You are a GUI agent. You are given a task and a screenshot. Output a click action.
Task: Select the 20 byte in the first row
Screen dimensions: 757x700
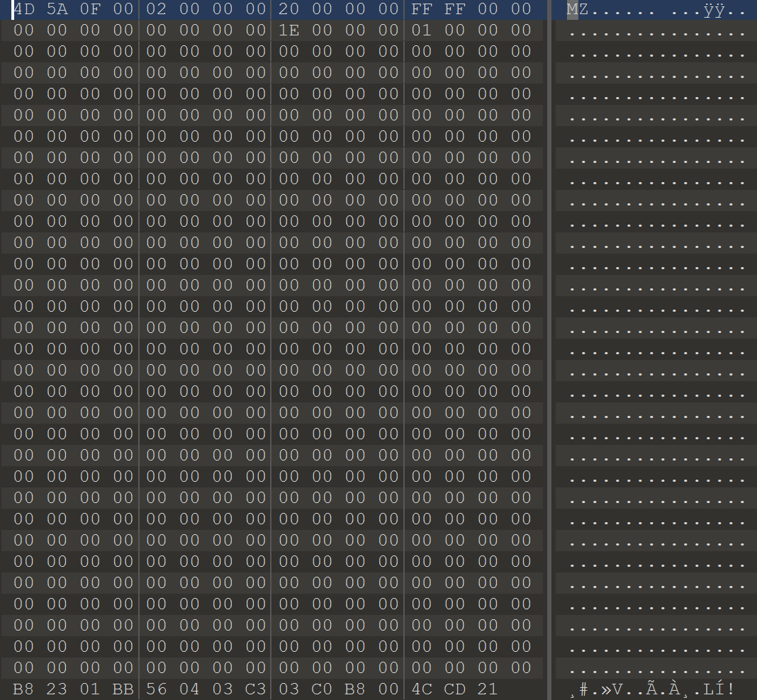coord(288,9)
